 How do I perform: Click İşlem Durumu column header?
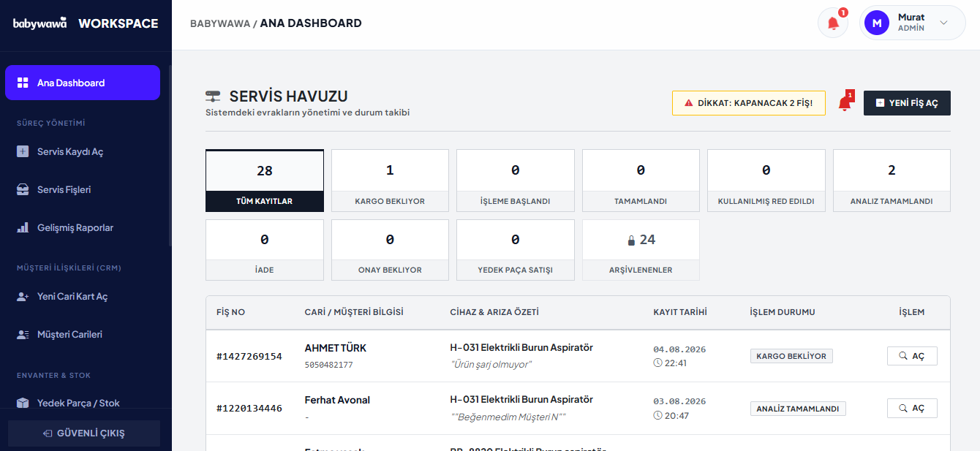[783, 312]
